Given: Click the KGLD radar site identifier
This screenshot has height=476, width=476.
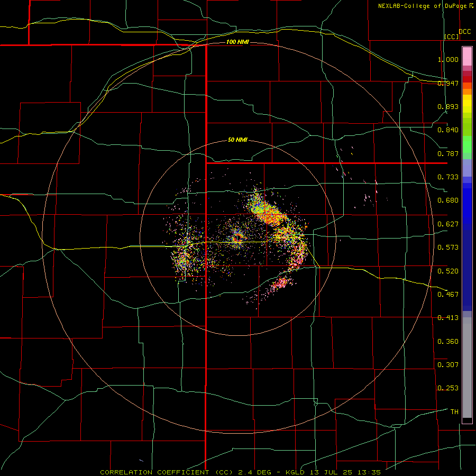Looking at the screenshot, I should [x=295, y=472].
